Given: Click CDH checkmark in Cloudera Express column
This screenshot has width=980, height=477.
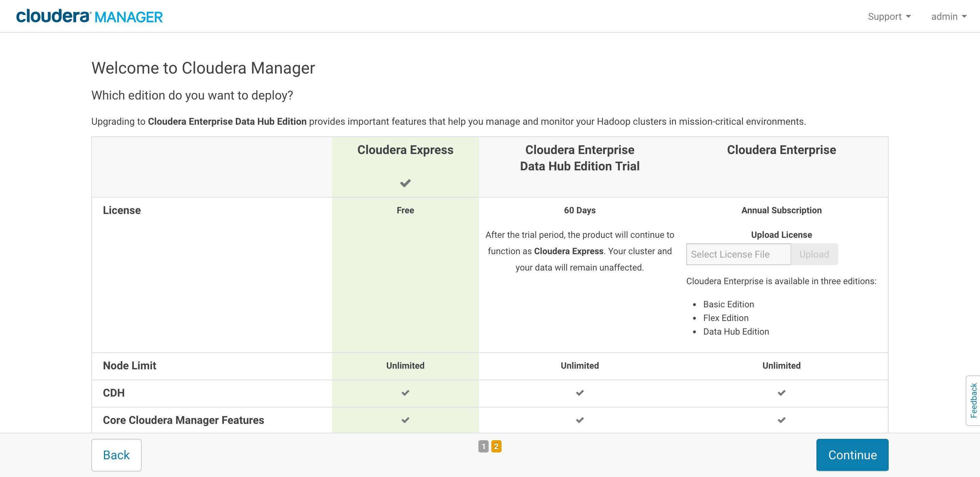Looking at the screenshot, I should pos(405,393).
